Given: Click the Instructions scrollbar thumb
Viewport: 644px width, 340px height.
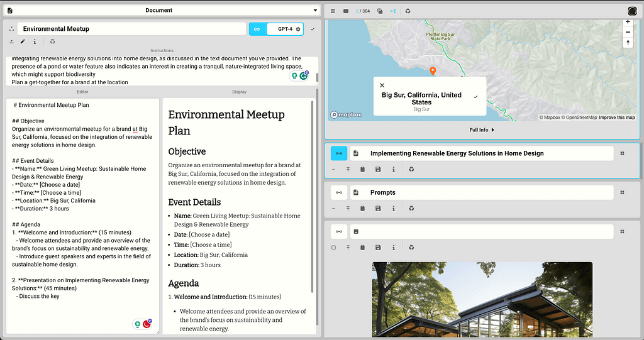Looking at the screenshot, I should tap(317, 77).
